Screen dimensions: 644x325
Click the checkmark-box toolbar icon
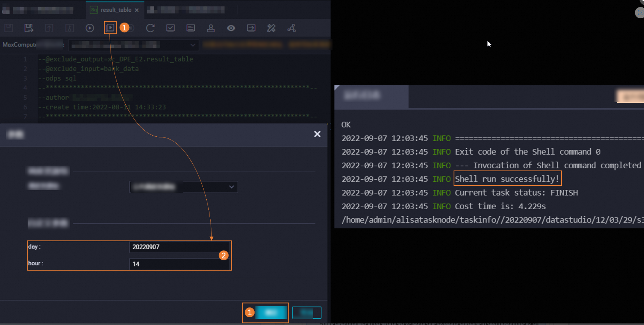[171, 28]
